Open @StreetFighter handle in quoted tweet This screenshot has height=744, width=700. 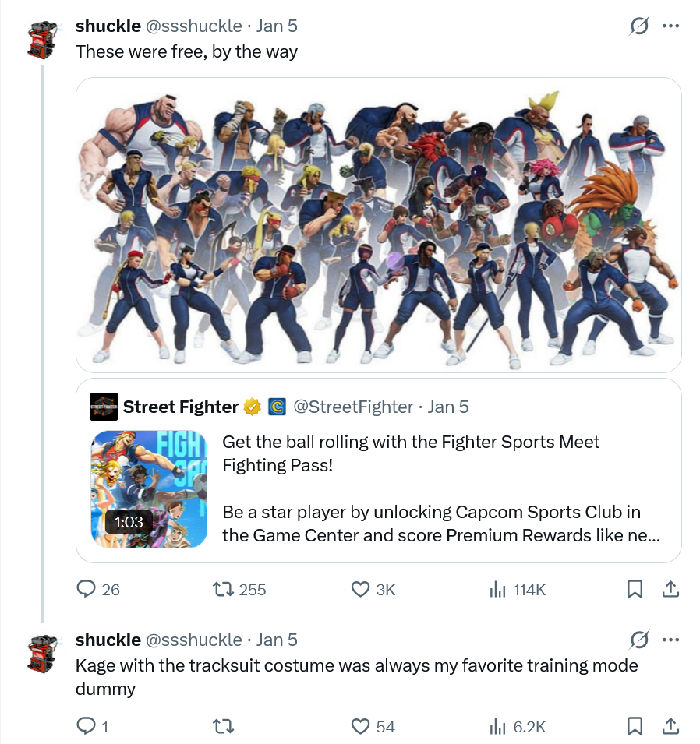(353, 407)
